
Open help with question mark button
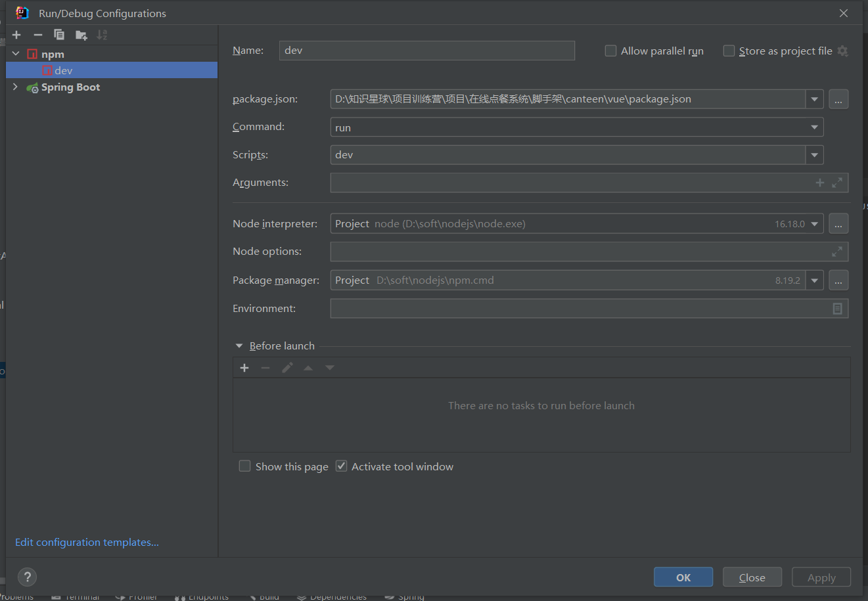coord(27,577)
